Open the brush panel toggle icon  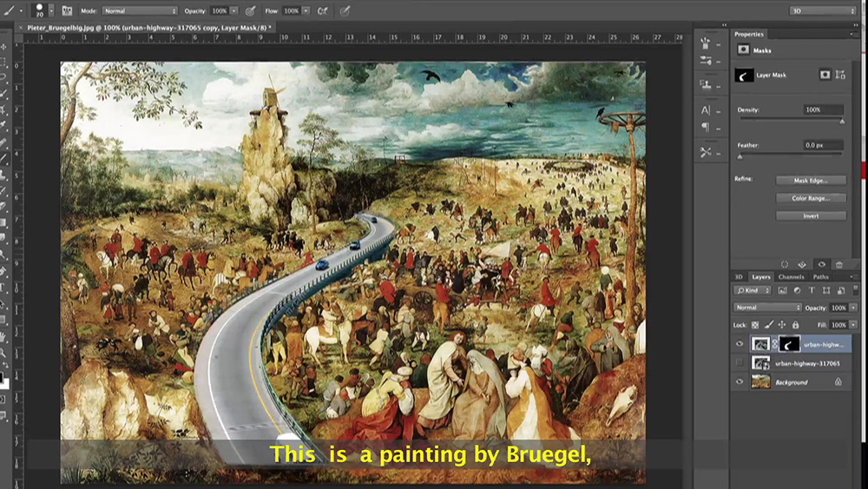click(x=67, y=10)
